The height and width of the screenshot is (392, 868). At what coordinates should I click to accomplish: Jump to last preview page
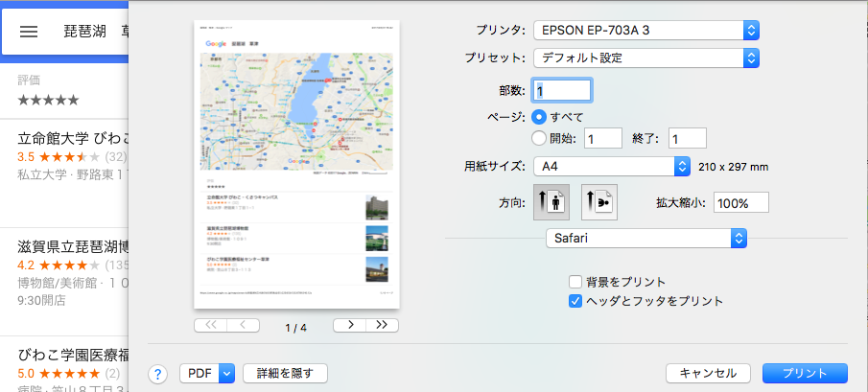click(382, 325)
